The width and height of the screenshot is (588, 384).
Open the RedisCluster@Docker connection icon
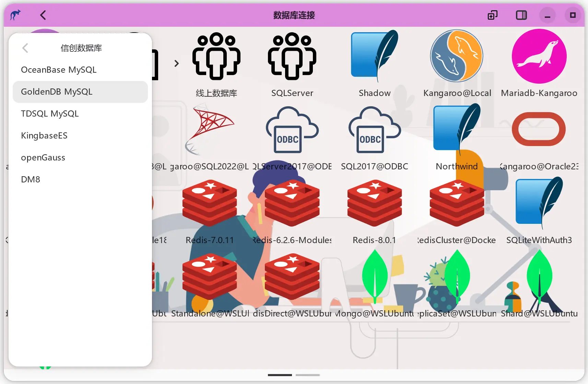[x=457, y=203]
